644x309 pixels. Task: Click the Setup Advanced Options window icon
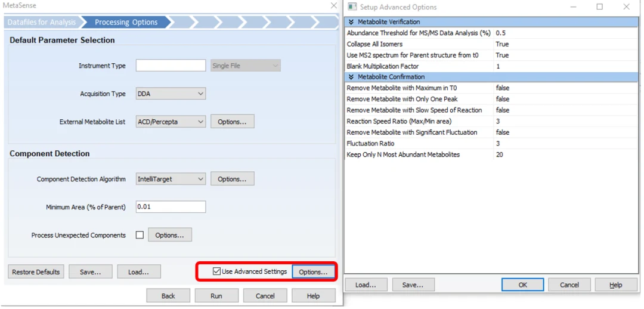point(352,7)
